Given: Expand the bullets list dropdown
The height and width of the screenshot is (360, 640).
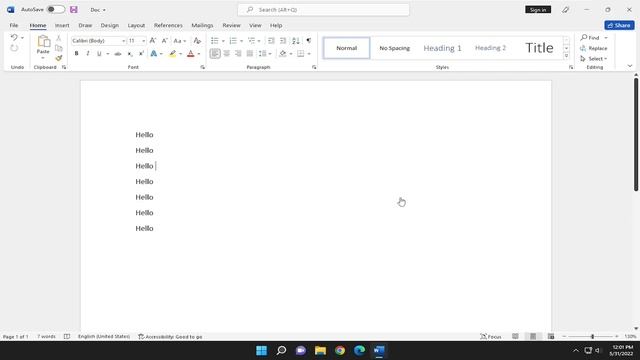Looking at the screenshot, I should pyautogui.click(x=223, y=41).
